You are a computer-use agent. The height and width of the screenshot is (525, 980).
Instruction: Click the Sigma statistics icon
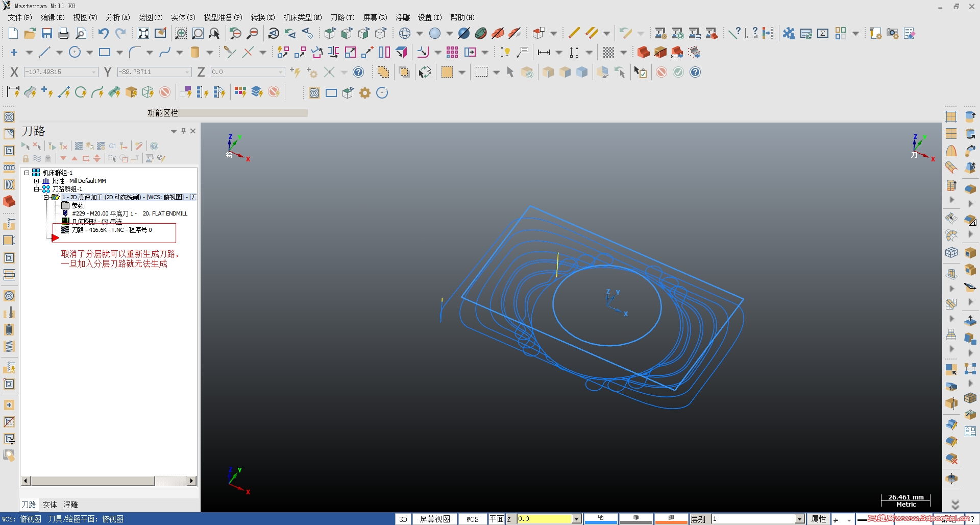pyautogui.click(x=823, y=34)
